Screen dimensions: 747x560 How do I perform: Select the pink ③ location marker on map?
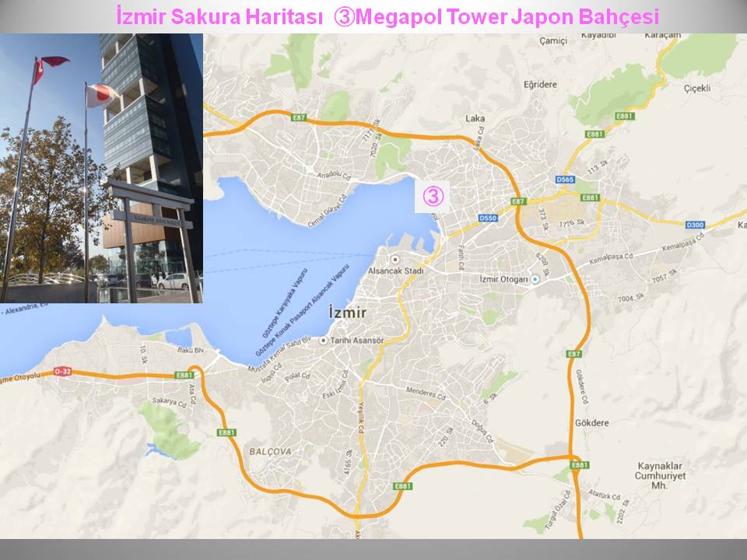tap(433, 196)
